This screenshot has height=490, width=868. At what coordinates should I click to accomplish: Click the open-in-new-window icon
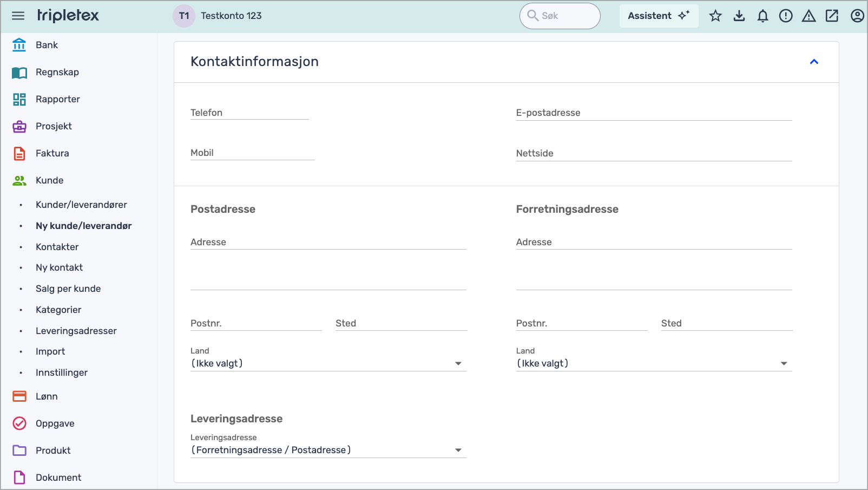832,16
